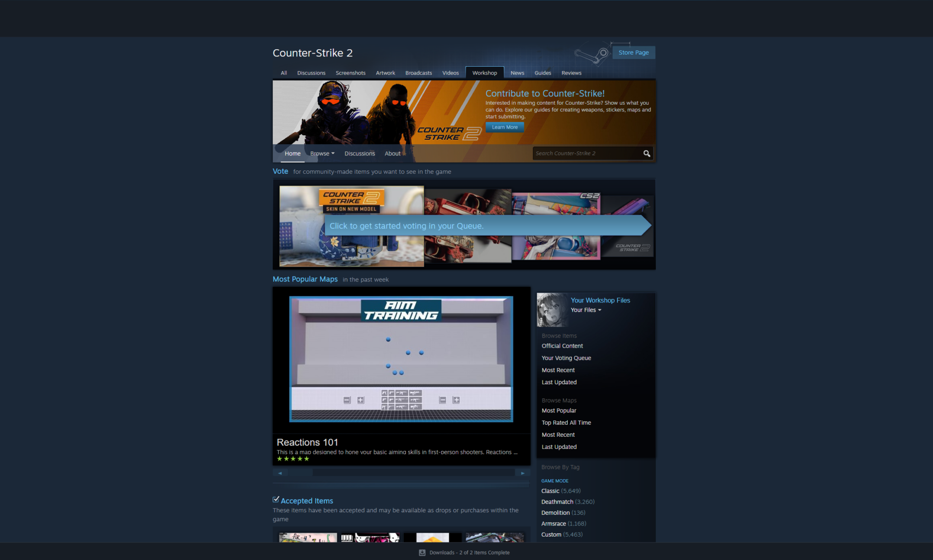The width and height of the screenshot is (933, 560).
Task: Click the Store Page button
Action: (x=633, y=53)
